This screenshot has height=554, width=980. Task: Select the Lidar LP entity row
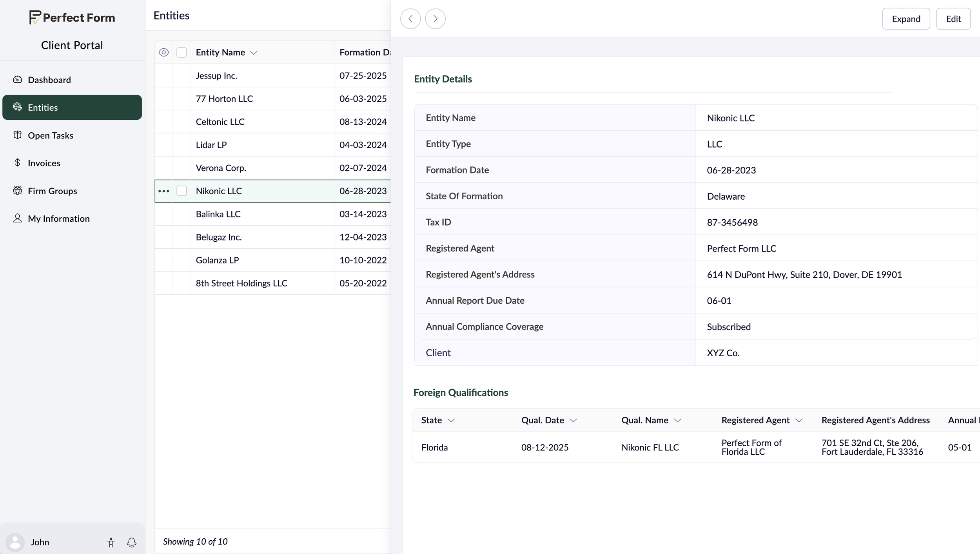click(272, 145)
